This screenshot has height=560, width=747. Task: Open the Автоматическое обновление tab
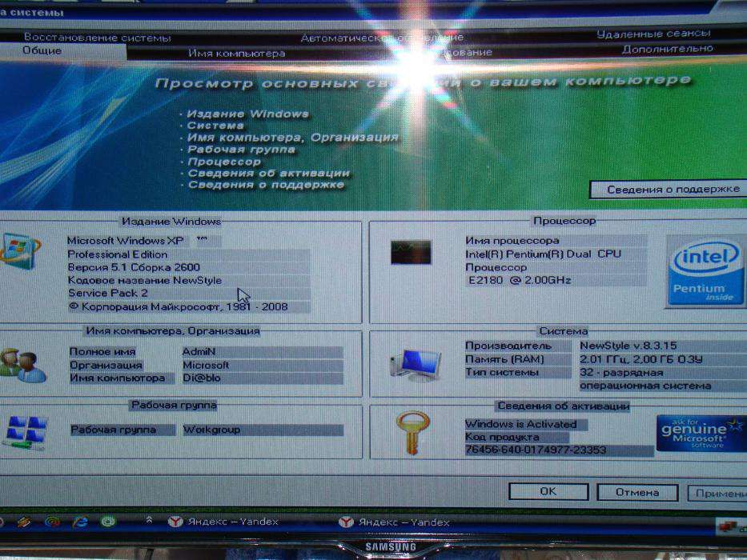382,38
